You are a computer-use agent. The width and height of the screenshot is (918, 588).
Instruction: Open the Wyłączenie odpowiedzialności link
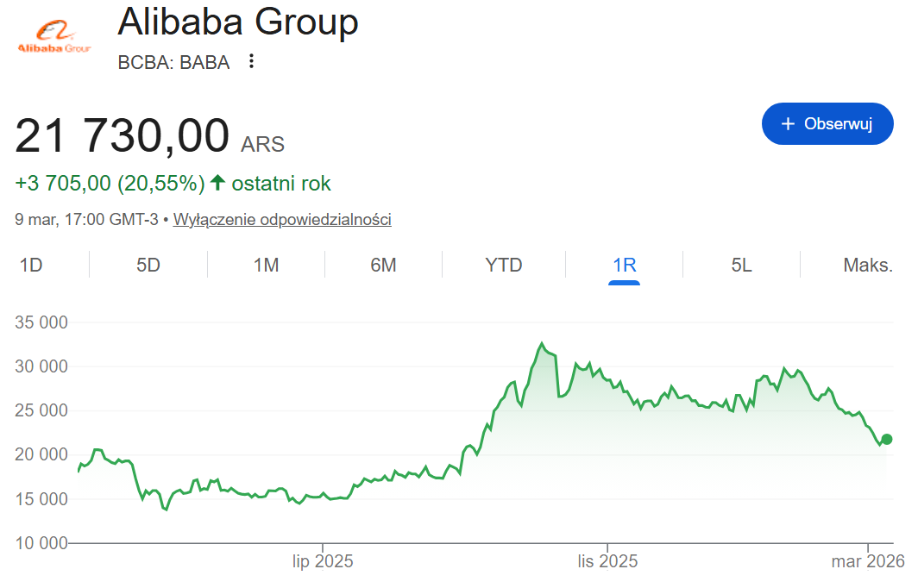click(282, 219)
